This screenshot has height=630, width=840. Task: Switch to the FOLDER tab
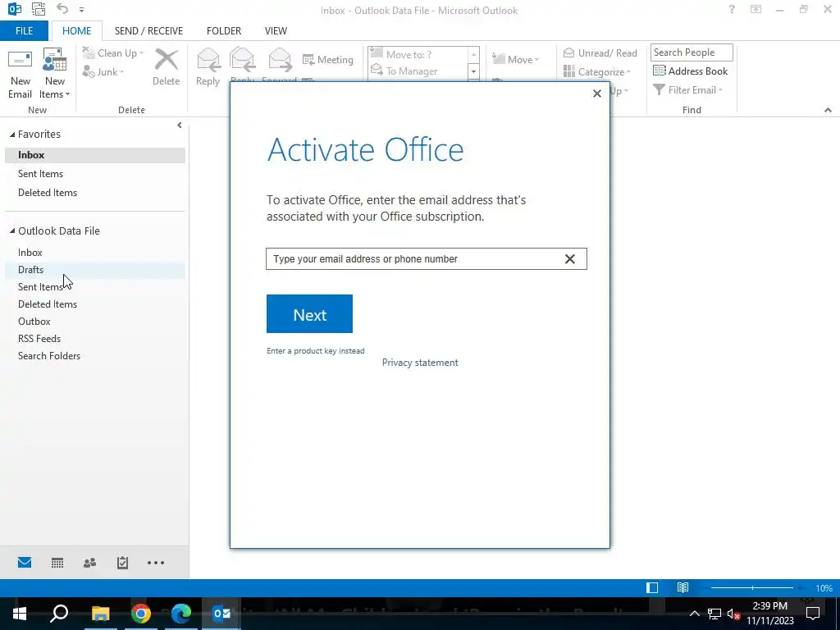224,30
